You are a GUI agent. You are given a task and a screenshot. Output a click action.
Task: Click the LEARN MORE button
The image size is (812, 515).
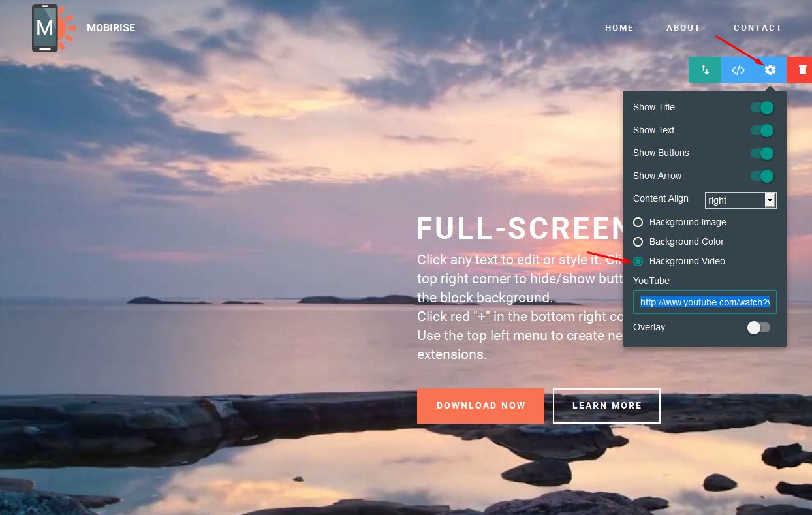[606, 405]
